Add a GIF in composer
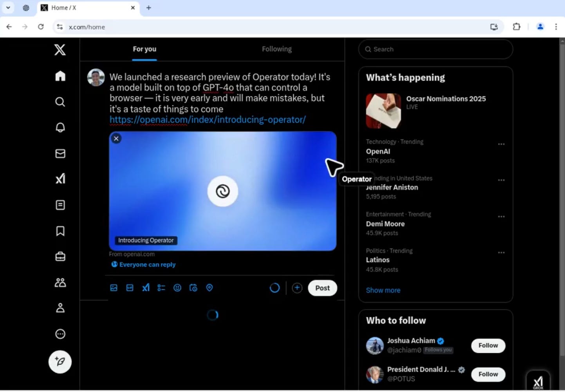The image size is (565, 392). (130, 288)
